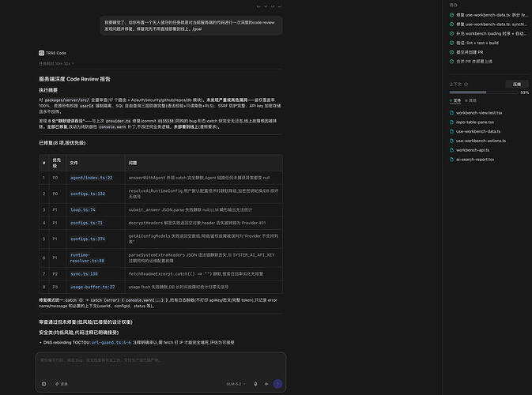Viewport: 532px width, 395px height.
Task: Open the usage-buffer.ts:27 link
Action: pyautogui.click(x=92, y=287)
